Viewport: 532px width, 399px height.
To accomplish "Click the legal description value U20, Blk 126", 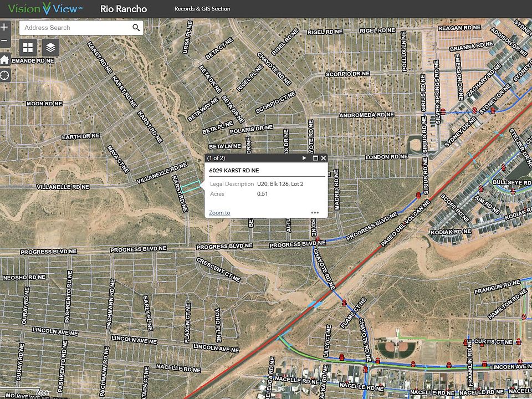I will tap(280, 183).
